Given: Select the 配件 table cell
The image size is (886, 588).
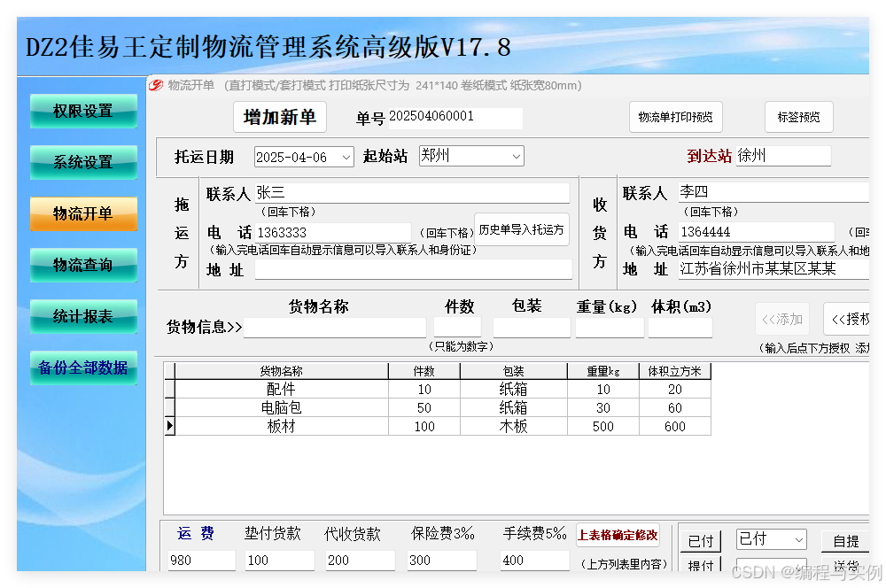Looking at the screenshot, I should pyautogui.click(x=282, y=389).
